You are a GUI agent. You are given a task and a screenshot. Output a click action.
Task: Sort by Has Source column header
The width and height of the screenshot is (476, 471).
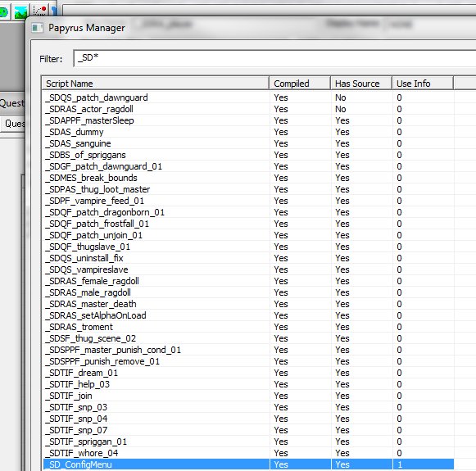point(361,84)
